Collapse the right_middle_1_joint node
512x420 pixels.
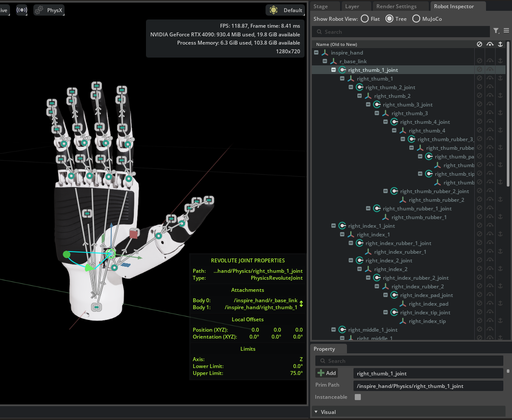point(334,330)
